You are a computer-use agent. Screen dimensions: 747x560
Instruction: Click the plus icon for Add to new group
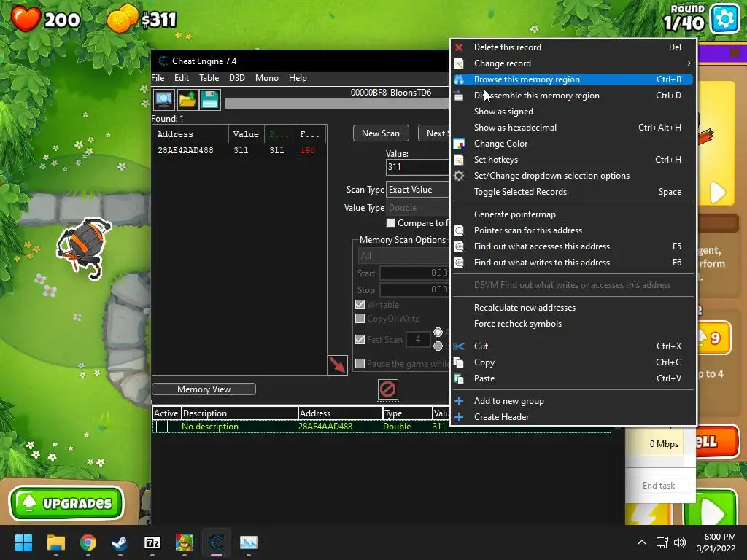(x=459, y=401)
